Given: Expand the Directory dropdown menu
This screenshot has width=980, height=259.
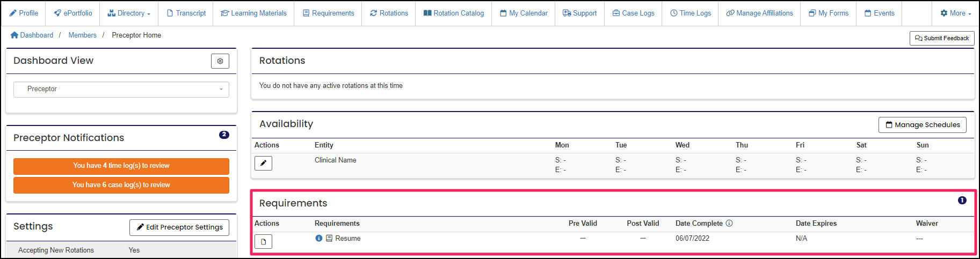Looking at the screenshot, I should click(129, 13).
